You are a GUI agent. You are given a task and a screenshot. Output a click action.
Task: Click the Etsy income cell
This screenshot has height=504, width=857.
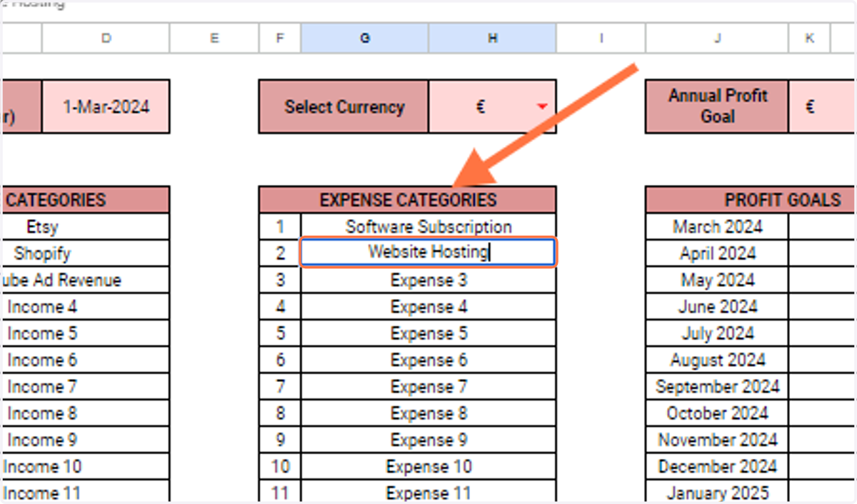[x=86, y=226]
